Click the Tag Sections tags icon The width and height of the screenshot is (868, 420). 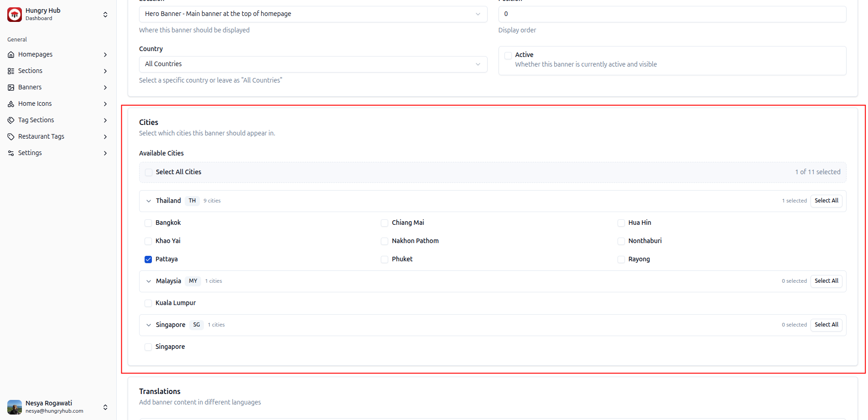click(11, 120)
